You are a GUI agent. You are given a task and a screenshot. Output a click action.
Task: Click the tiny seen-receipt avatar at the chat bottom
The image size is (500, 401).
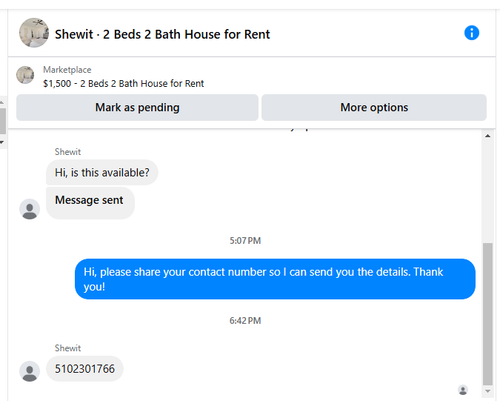tap(463, 390)
